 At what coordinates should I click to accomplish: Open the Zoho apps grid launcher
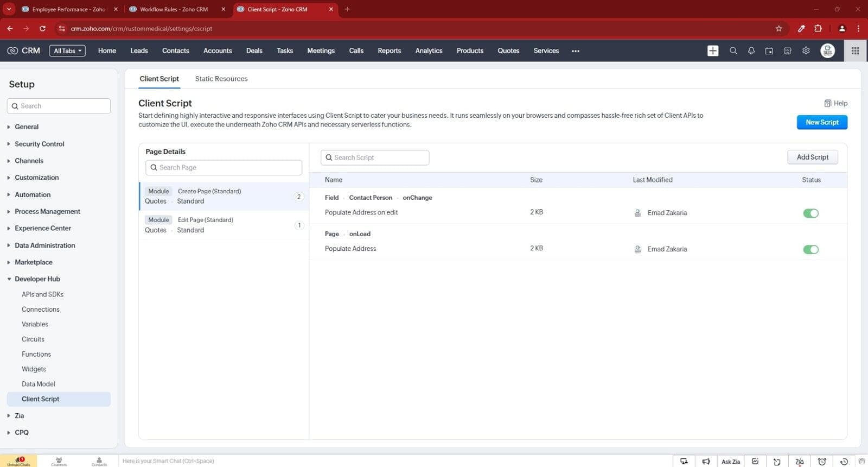point(856,51)
